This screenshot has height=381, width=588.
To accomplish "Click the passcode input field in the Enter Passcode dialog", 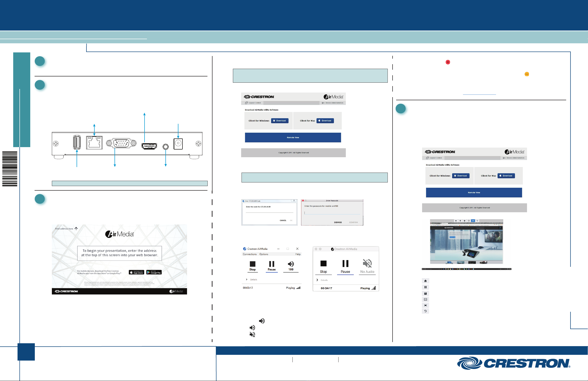I will point(332,213).
